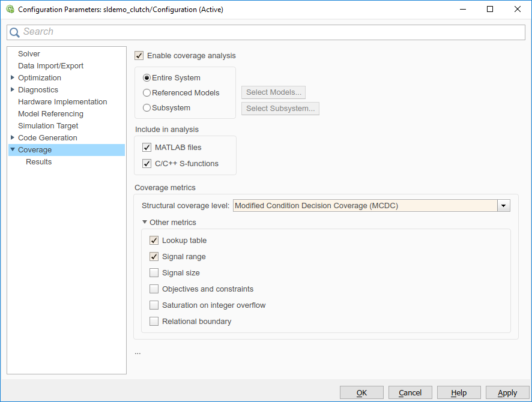532x402 pixels.
Task: Collapse the Other metrics section
Action: (x=145, y=223)
